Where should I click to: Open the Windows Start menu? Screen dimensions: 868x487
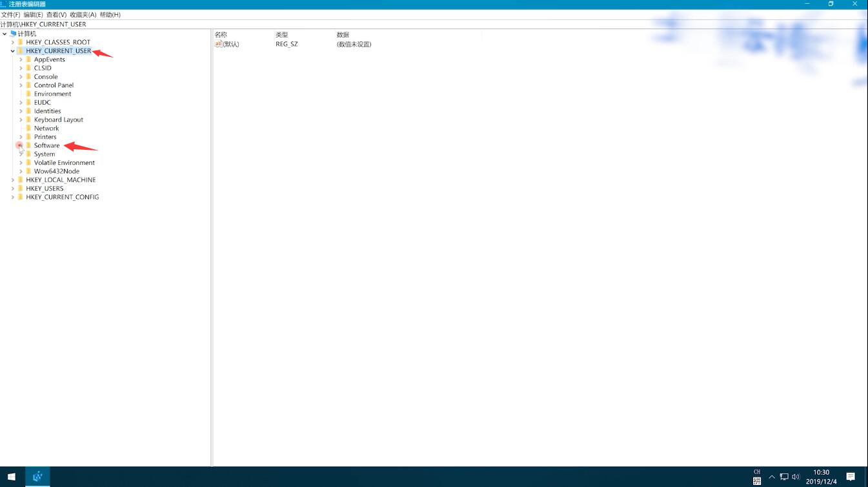click(12, 477)
